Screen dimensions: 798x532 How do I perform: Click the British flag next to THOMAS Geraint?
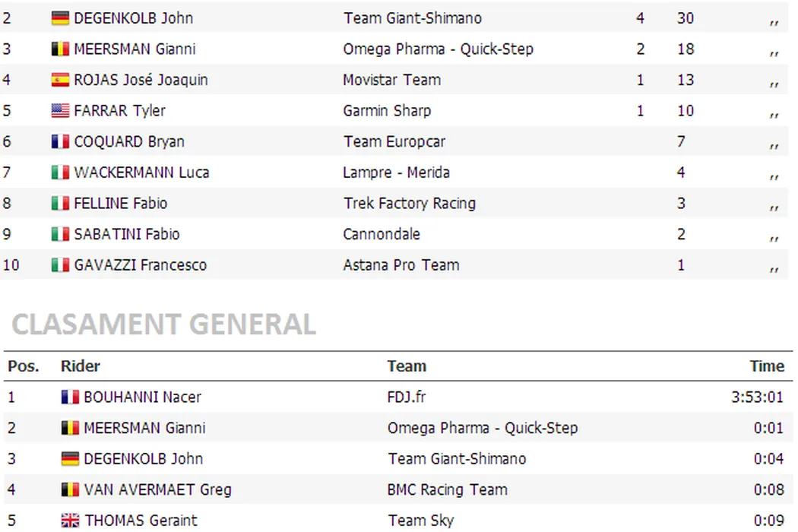(x=70, y=521)
